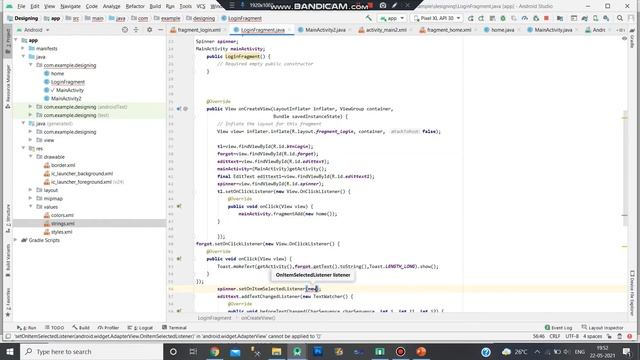Click the green Debug app bug icon
The width and height of the screenshot is (640, 360).
pos(503,18)
